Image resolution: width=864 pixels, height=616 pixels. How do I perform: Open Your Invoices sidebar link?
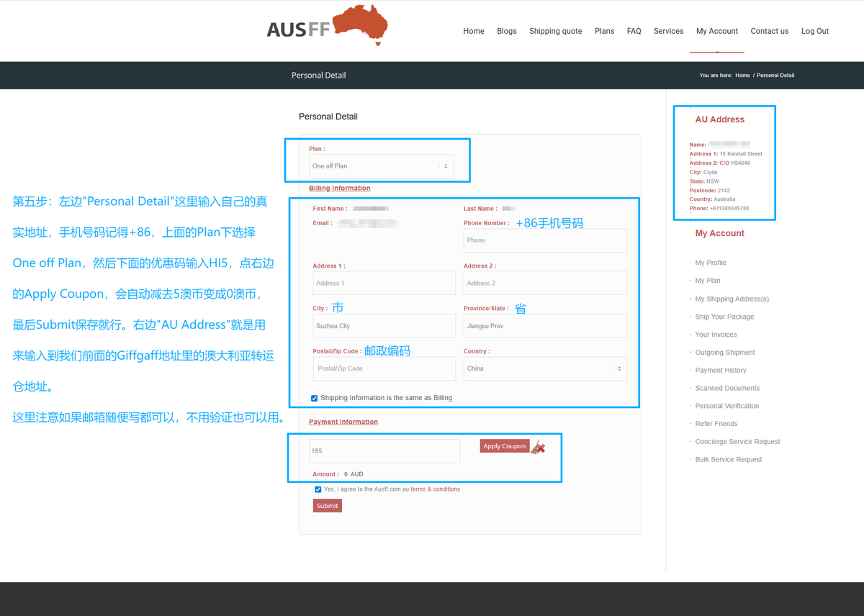(x=716, y=335)
